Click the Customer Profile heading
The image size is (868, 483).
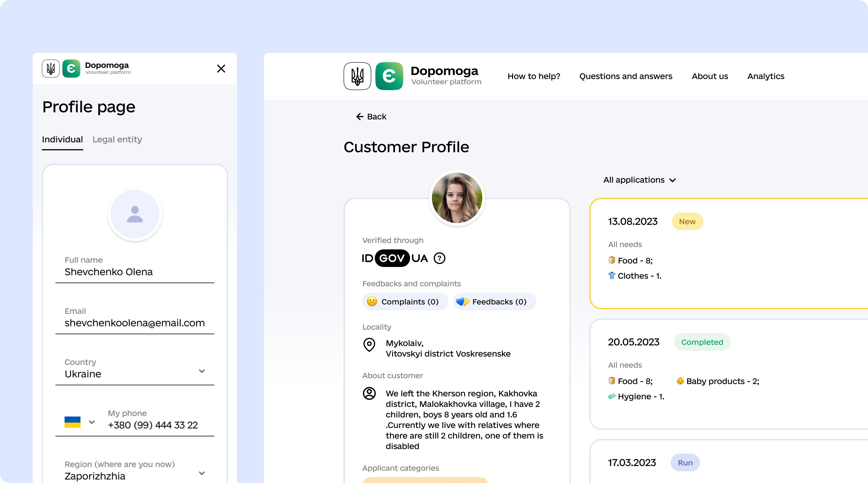(406, 147)
